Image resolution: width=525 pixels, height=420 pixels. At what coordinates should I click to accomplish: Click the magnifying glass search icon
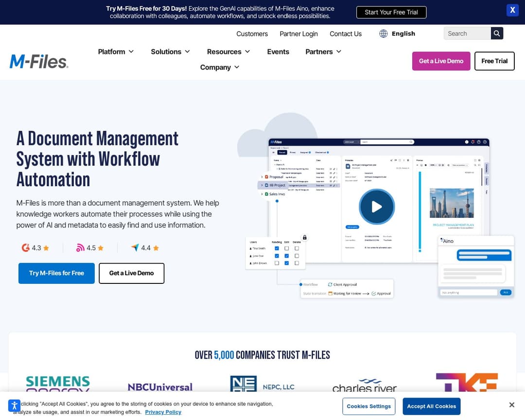(497, 34)
